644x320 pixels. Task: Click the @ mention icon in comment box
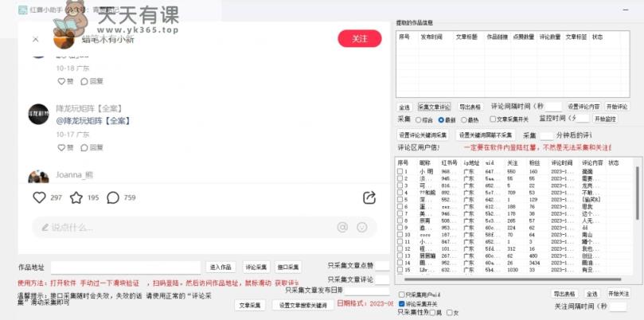tap(342, 227)
